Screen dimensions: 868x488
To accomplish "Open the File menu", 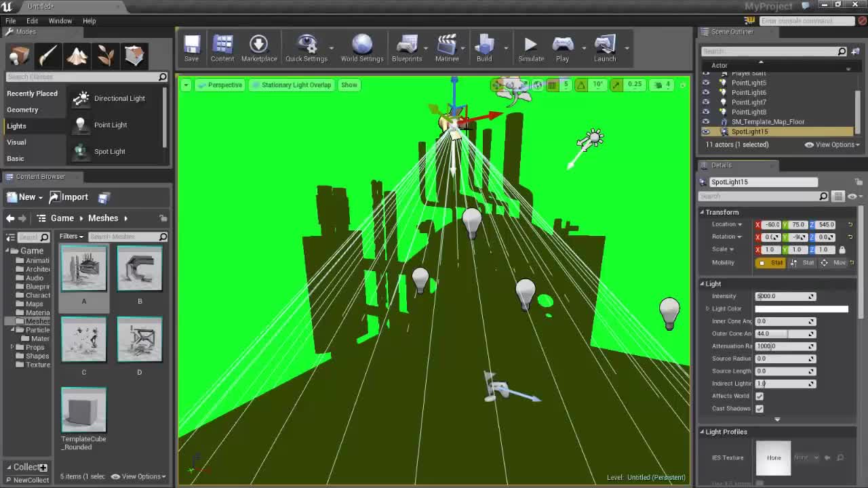I will click(11, 20).
